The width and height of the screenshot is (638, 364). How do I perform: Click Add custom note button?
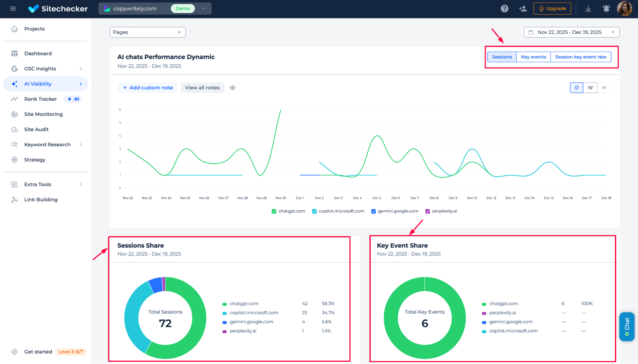click(x=148, y=88)
